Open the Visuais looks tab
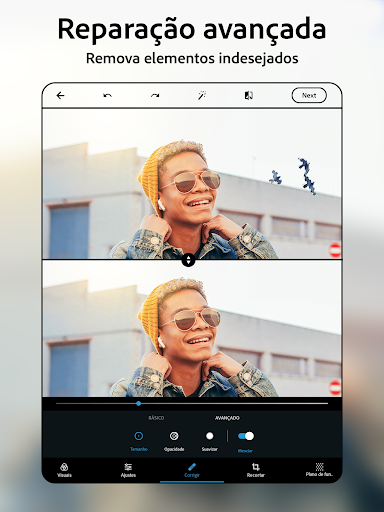 (64, 470)
